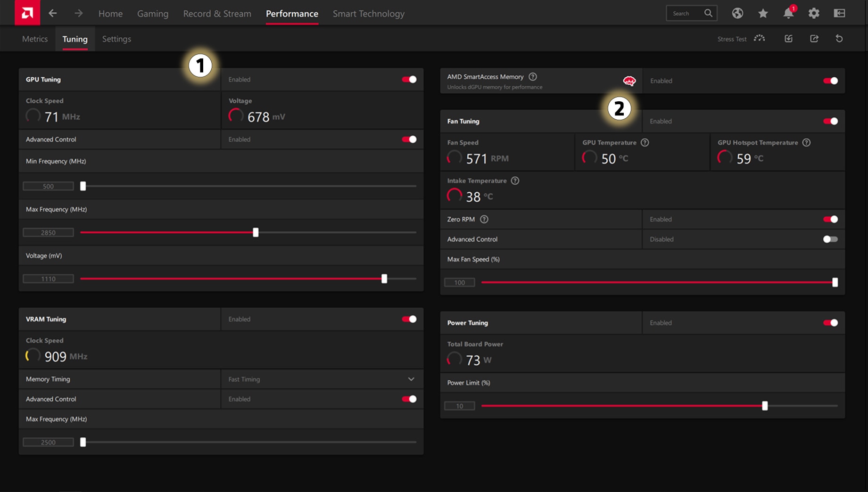Click the GPU Min Frequency slider handle

[83, 186]
